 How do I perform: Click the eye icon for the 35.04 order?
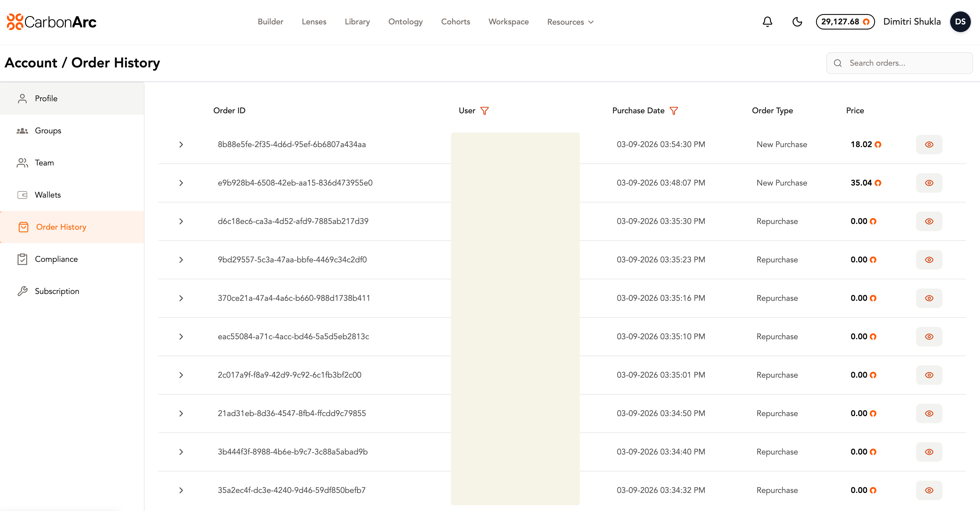tap(929, 183)
